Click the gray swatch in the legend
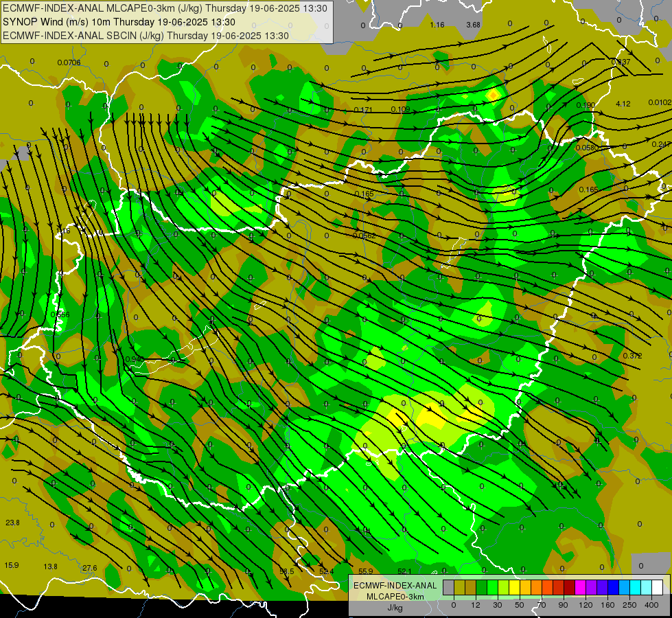This screenshot has height=618, width=672. coord(449,587)
